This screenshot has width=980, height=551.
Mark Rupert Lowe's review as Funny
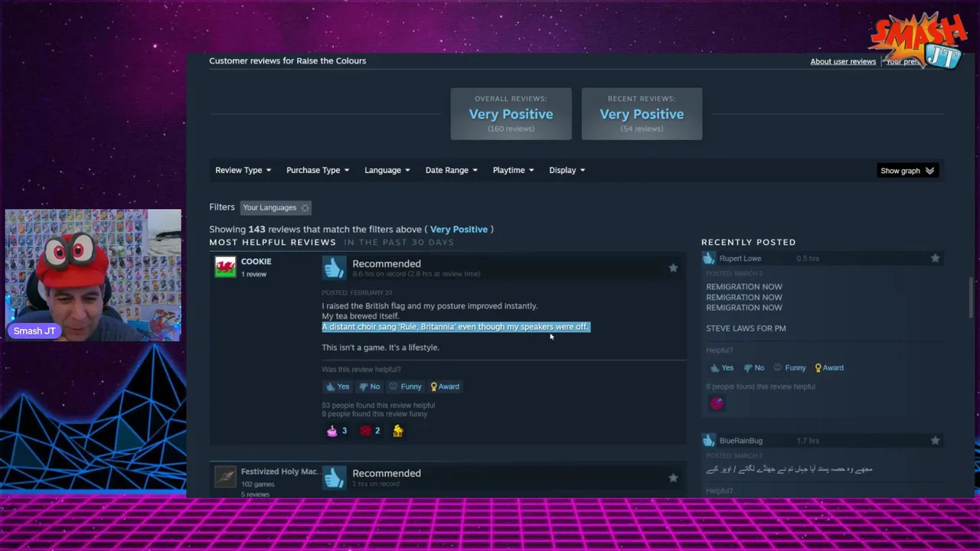click(789, 368)
